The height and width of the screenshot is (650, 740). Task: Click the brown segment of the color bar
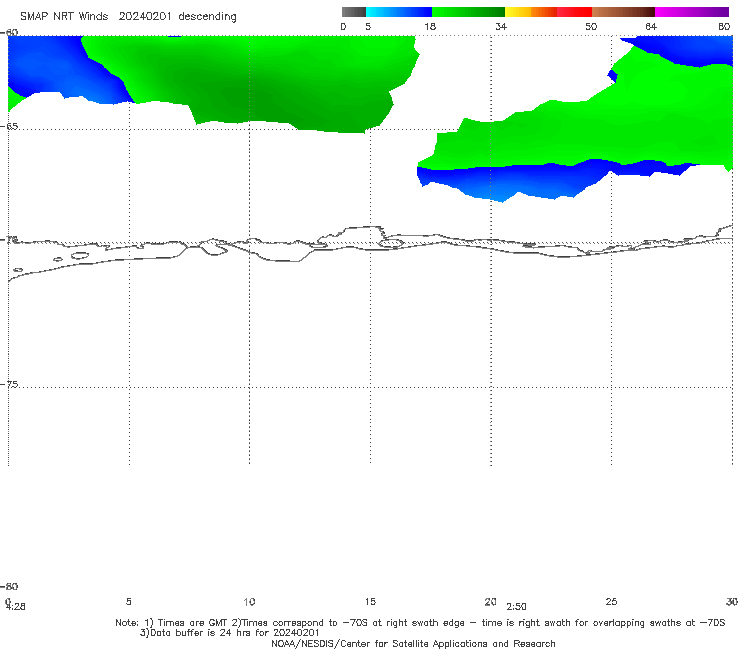point(623,12)
